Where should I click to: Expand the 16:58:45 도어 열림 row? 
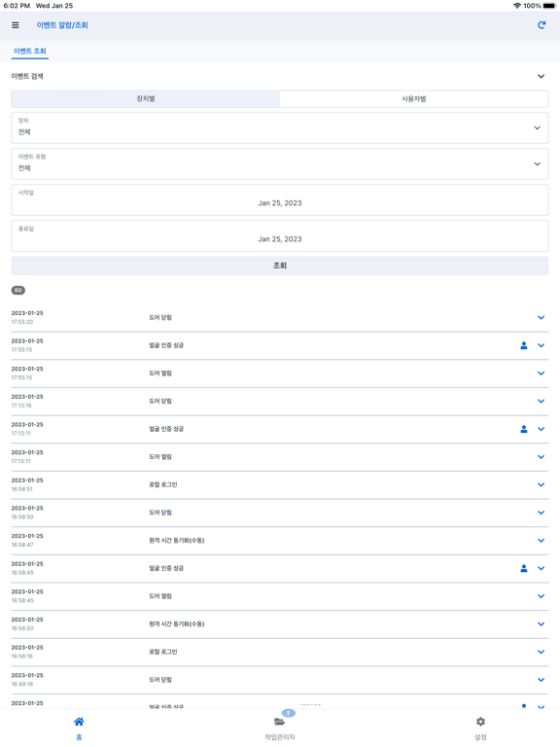pyautogui.click(x=541, y=596)
